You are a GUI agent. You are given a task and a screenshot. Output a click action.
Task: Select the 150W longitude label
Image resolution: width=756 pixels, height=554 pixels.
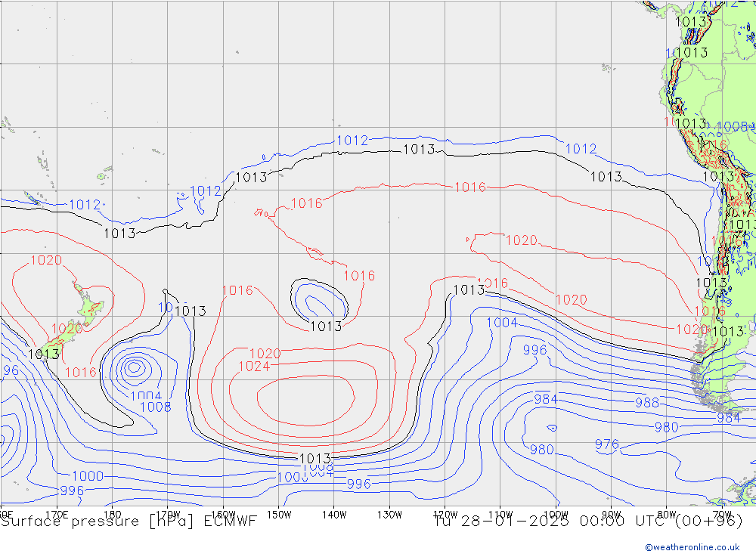point(279,515)
